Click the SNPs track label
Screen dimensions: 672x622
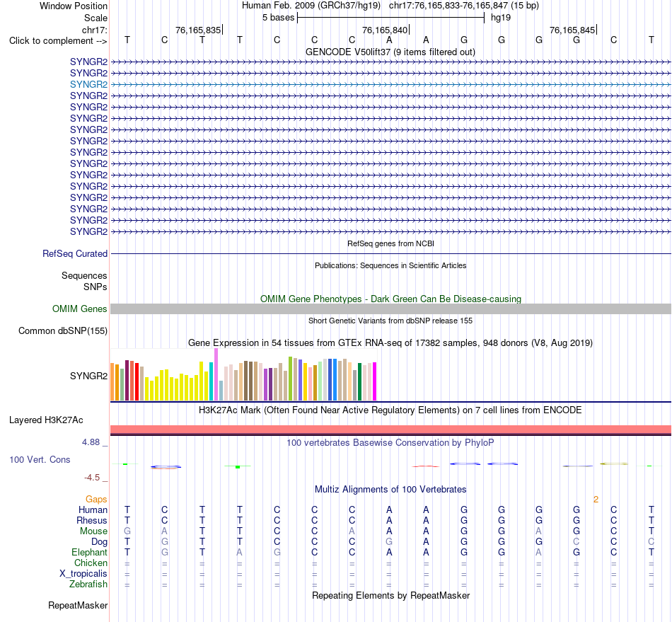click(x=95, y=287)
